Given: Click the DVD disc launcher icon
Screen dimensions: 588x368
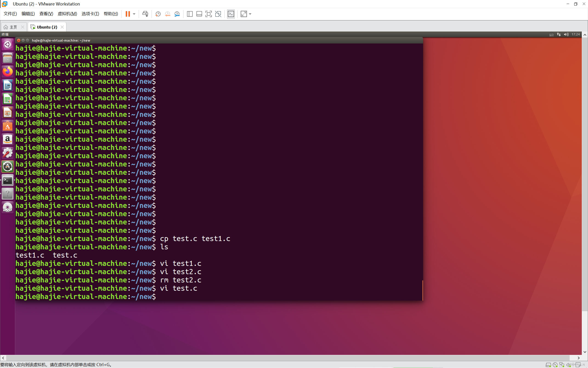Looking at the screenshot, I should pyautogui.click(x=8, y=208).
